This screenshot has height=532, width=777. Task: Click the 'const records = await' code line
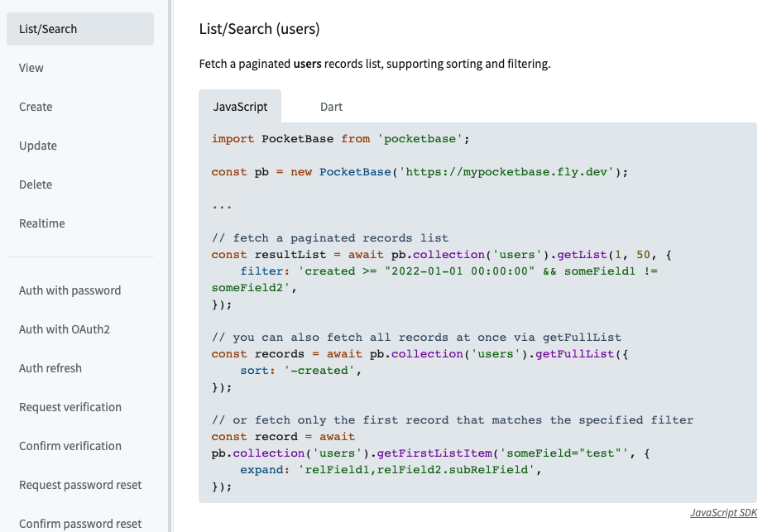coord(420,354)
